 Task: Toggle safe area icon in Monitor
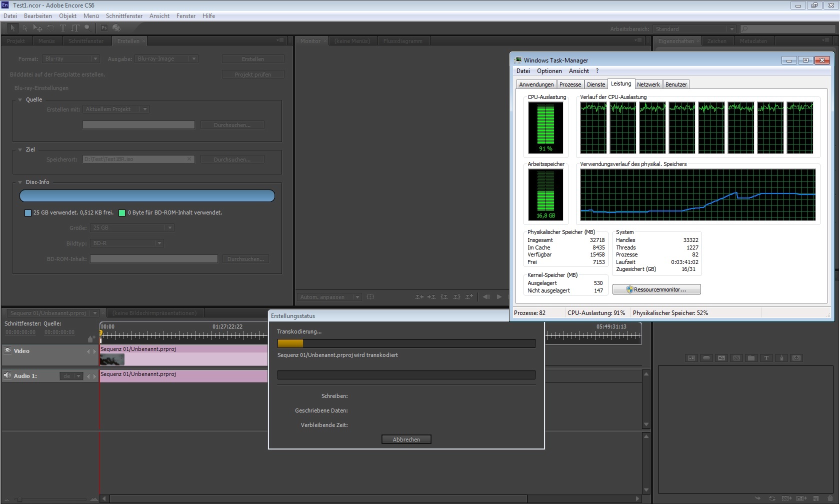click(x=370, y=297)
